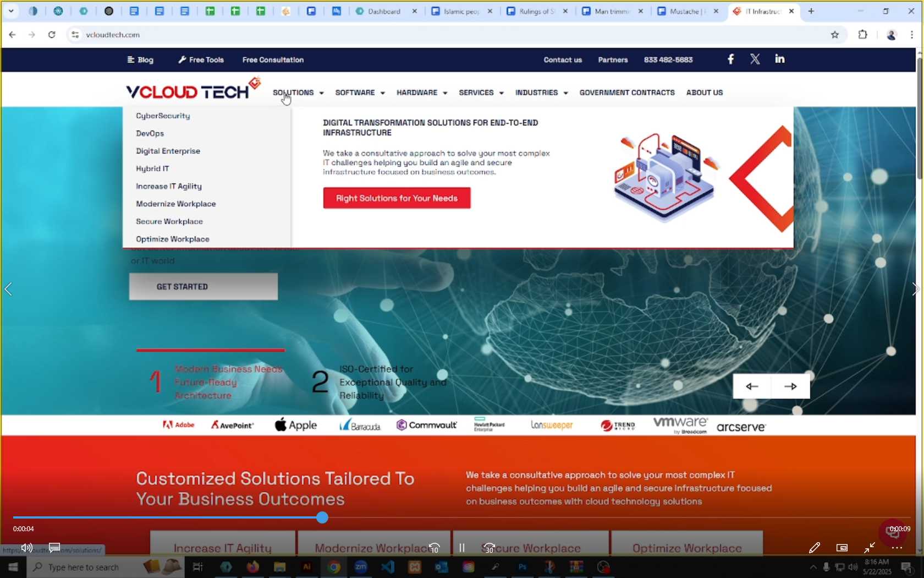The image size is (924, 578).
Task: Switch to the Mustache browser tab
Action: (687, 11)
